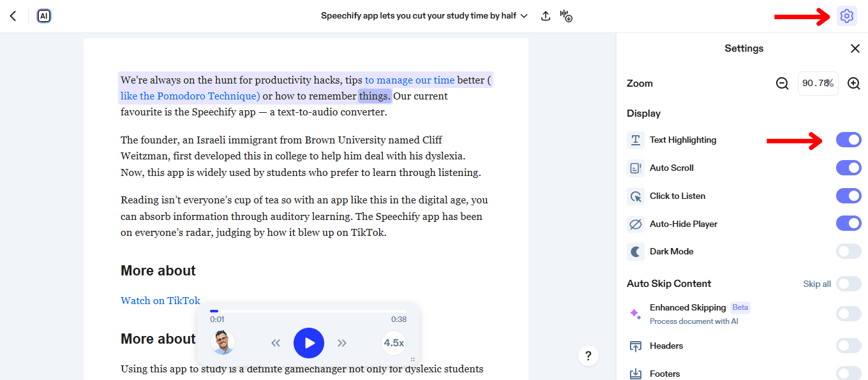Click the help question mark button
Image resolution: width=868 pixels, height=380 pixels.
click(588, 356)
